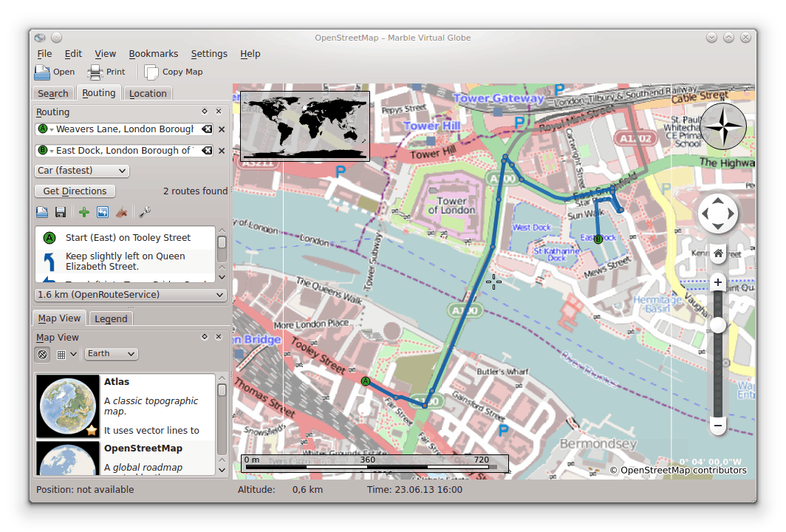Expand the list view options arrow
The height and width of the screenshot is (532, 786).
[74, 354]
